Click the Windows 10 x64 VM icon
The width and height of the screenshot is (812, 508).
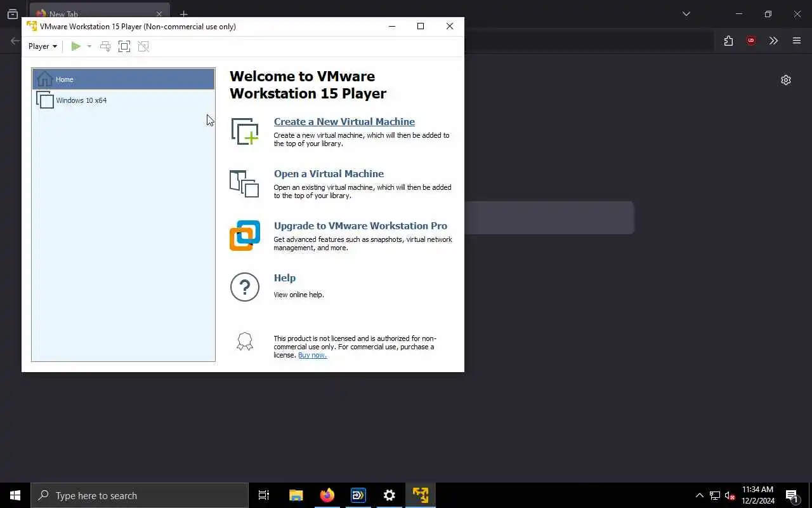tap(44, 100)
